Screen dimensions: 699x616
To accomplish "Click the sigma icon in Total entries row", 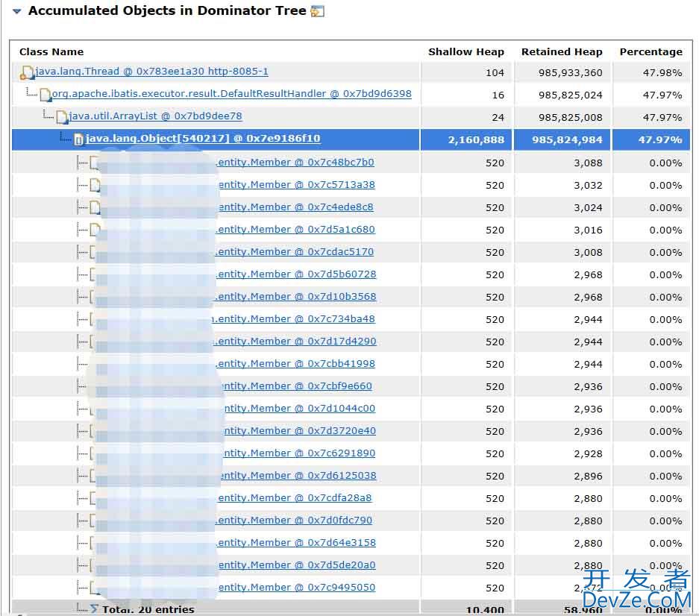I will click(94, 609).
